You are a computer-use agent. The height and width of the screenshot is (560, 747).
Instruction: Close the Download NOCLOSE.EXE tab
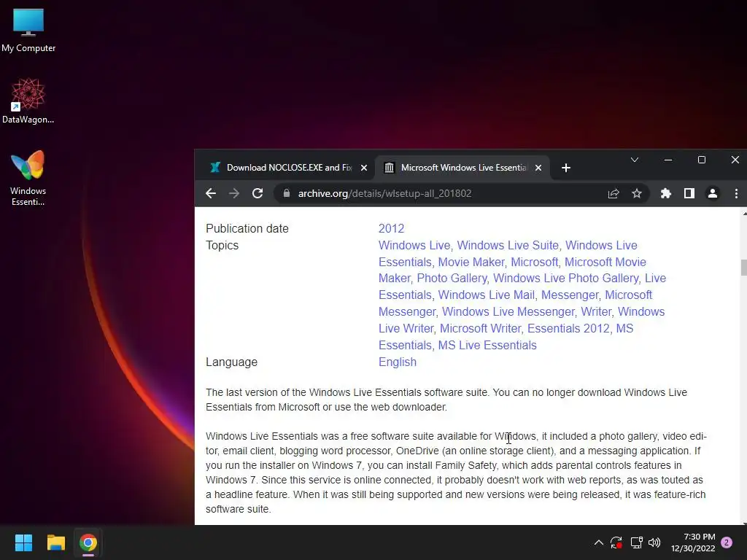pos(364,168)
